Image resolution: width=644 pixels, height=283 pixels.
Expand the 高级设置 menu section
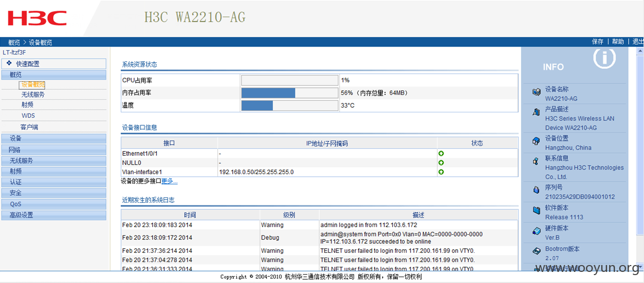(54, 215)
